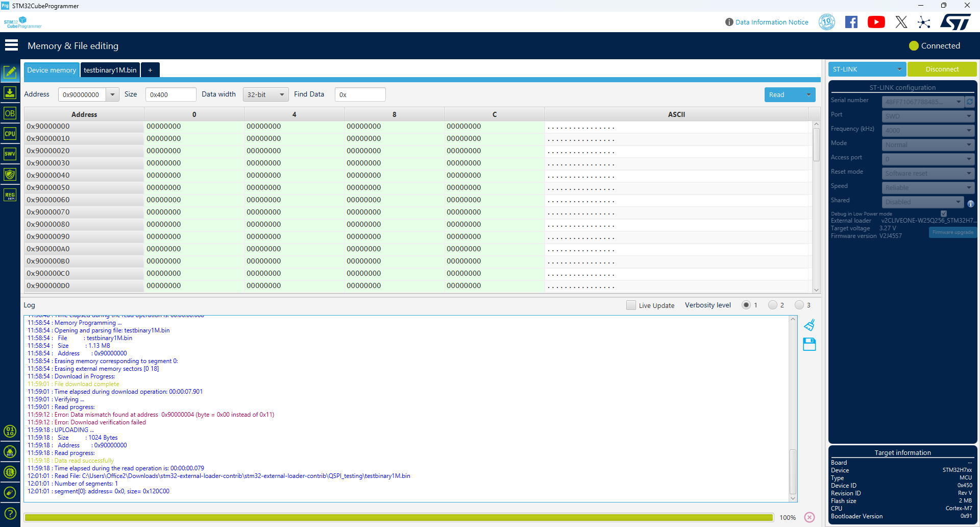Screen dimensions: 980x527
Task: Enable the Live Update checkbox
Action: (x=631, y=305)
